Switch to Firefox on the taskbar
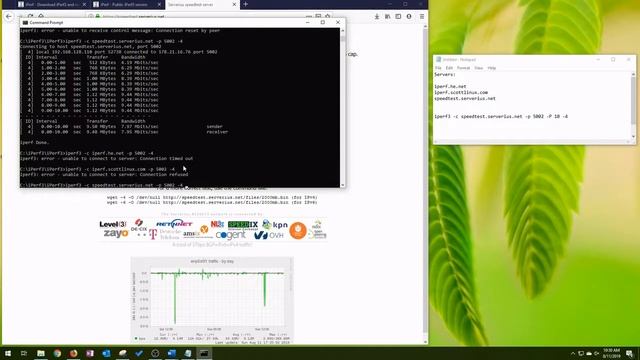Image resolution: width=640 pixels, height=360 pixels. 73,353
